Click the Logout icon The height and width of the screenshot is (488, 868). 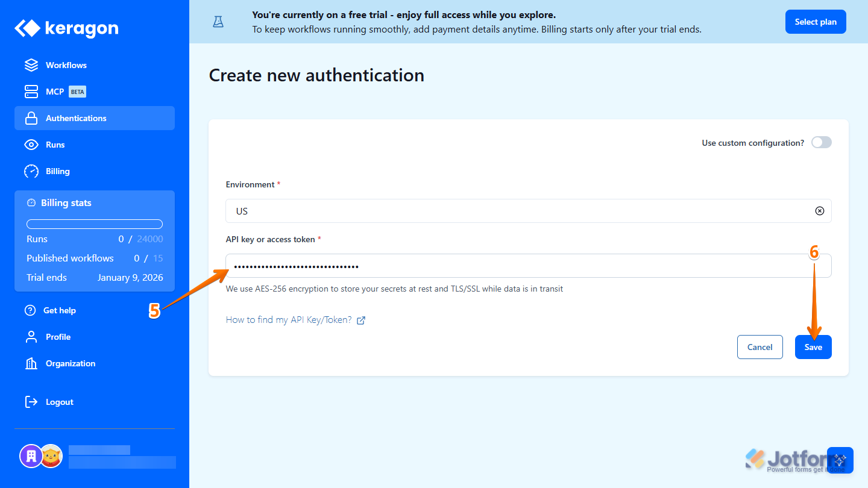[31, 401]
